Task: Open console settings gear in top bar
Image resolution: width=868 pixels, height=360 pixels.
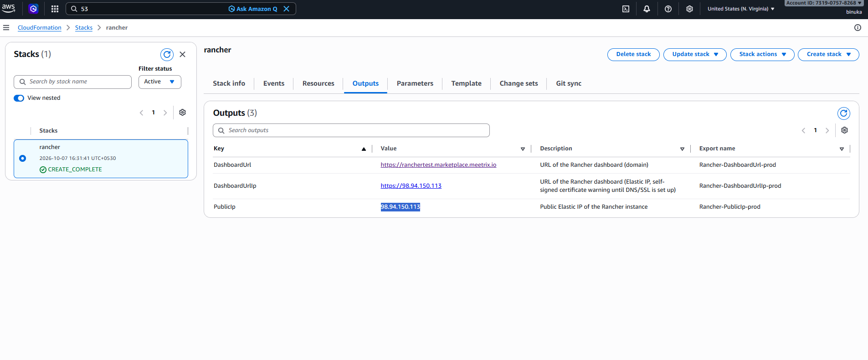Action: (x=689, y=9)
